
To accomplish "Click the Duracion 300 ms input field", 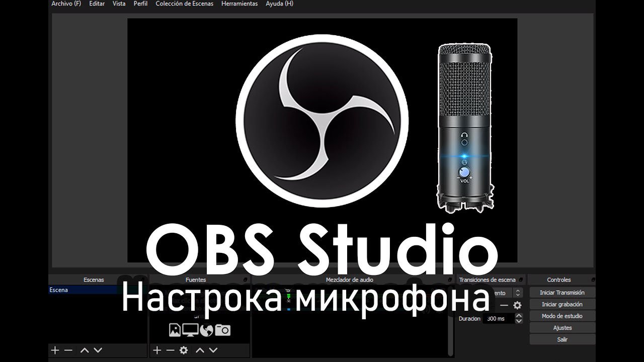I will pos(498,319).
